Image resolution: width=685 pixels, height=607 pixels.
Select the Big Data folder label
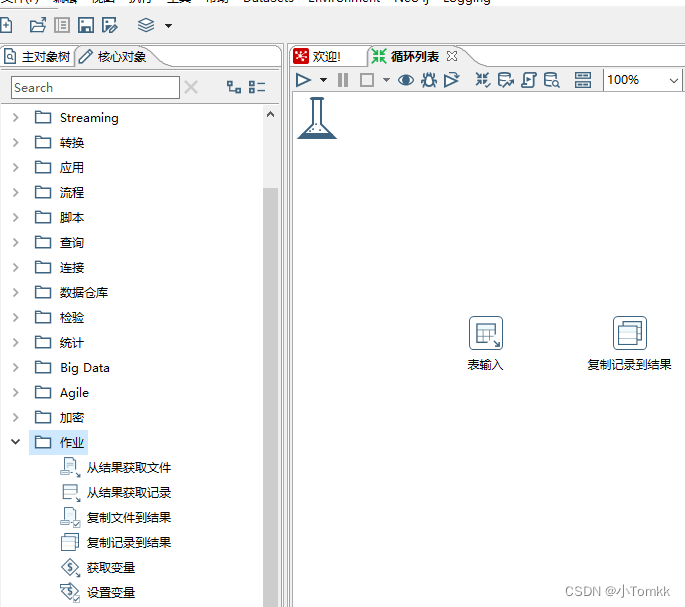tap(85, 368)
